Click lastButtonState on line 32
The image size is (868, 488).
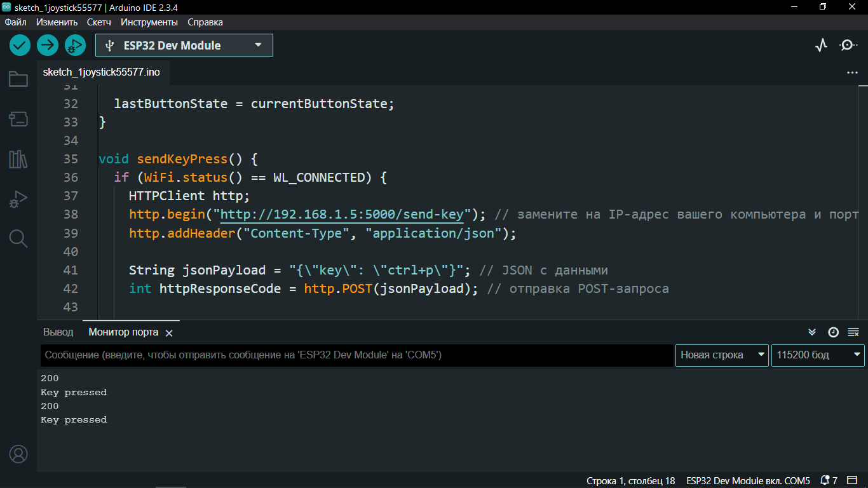(171, 104)
